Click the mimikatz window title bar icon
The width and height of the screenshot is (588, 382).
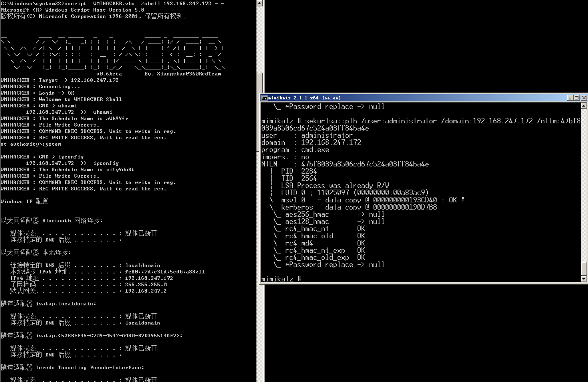(264, 98)
